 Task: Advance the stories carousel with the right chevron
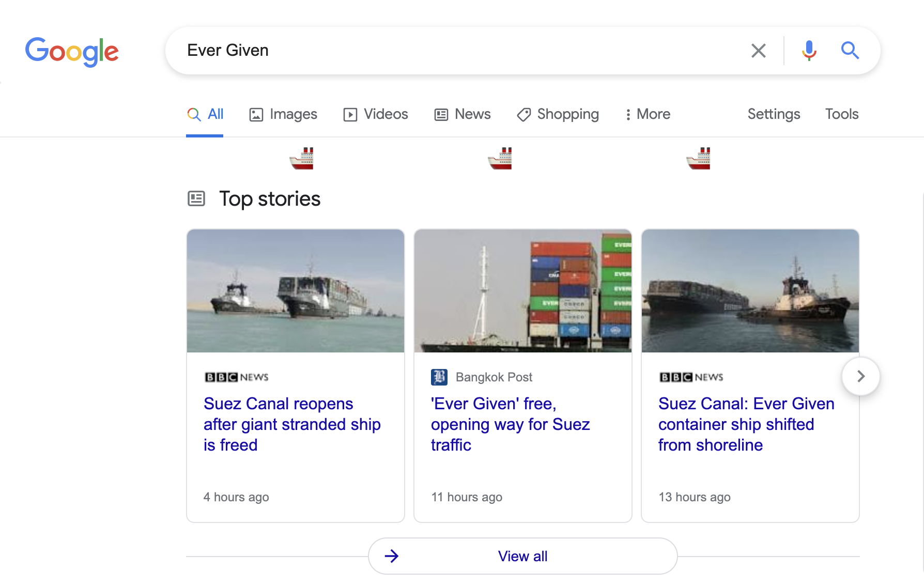[x=861, y=376]
